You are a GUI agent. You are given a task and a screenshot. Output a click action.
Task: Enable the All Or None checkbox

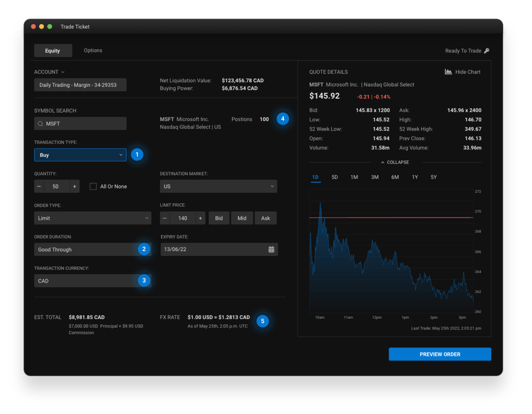[93, 186]
